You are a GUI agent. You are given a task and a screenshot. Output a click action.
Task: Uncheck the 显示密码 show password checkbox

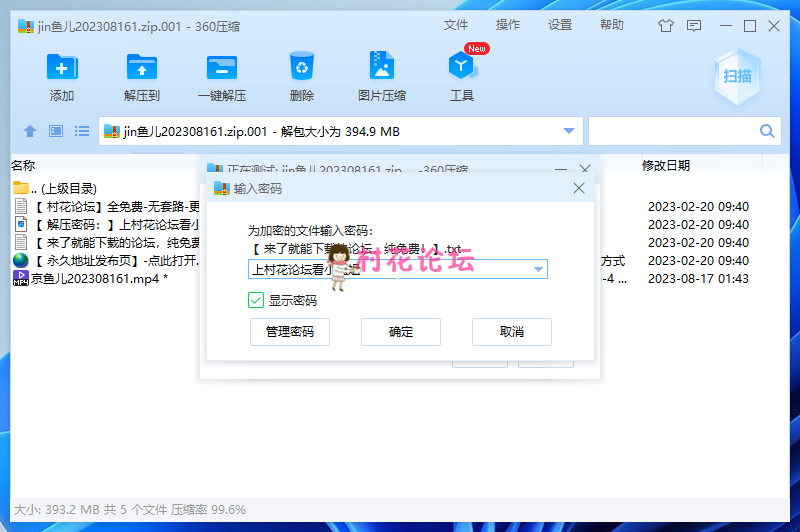256,300
